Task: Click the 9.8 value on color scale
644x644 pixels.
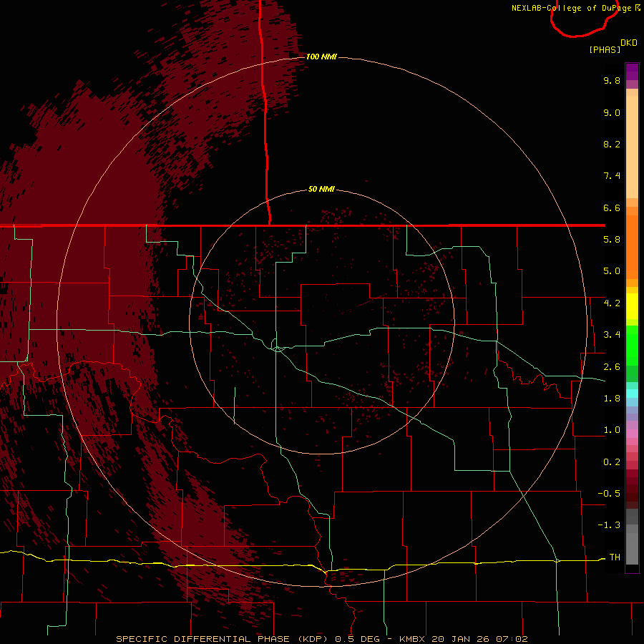Action: [612, 80]
